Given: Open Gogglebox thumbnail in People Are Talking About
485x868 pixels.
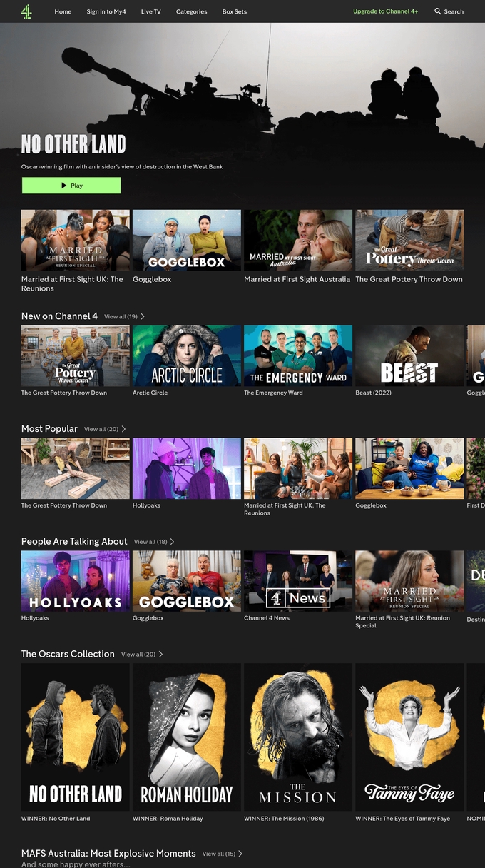Looking at the screenshot, I should tap(187, 582).
